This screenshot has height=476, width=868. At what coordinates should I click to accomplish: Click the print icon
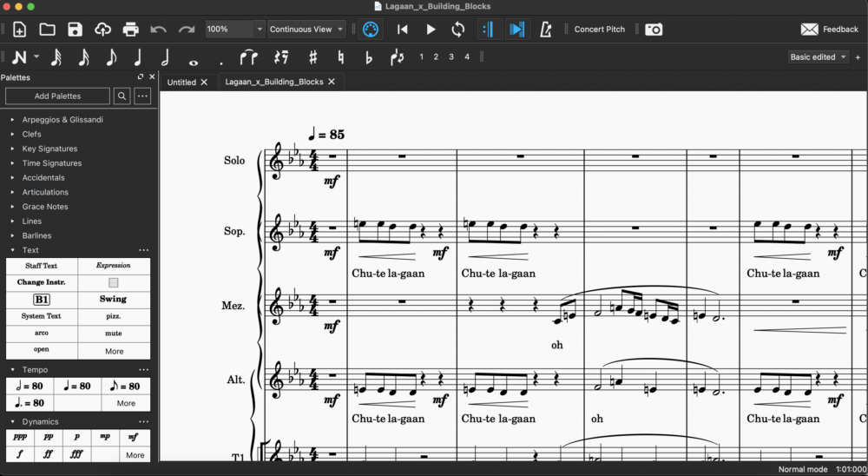pyautogui.click(x=131, y=30)
